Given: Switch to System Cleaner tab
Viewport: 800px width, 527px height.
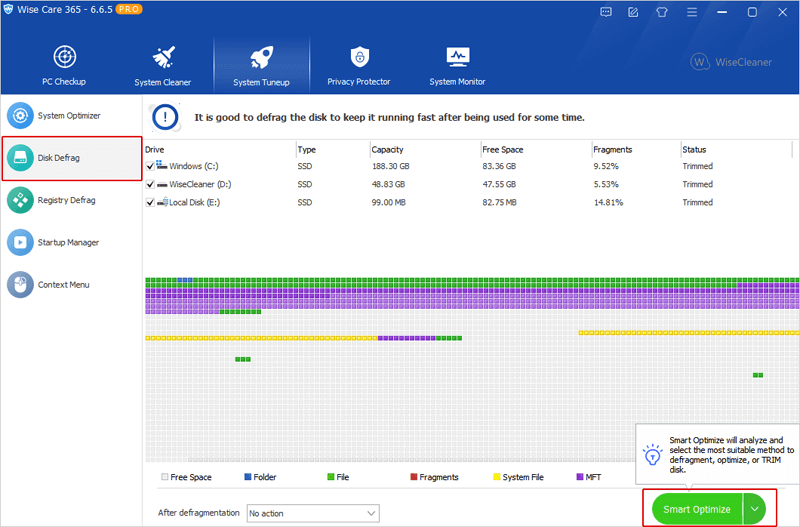Looking at the screenshot, I should [163, 65].
